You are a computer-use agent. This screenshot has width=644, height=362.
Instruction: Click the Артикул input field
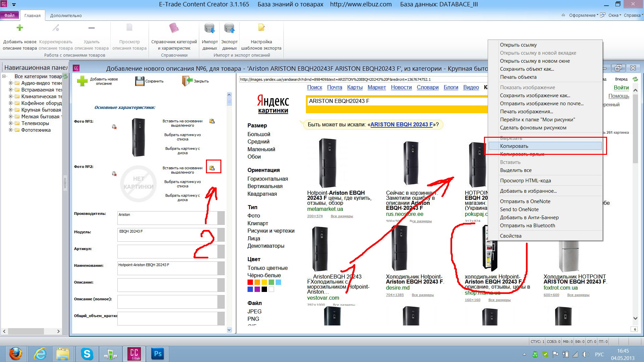point(167,251)
